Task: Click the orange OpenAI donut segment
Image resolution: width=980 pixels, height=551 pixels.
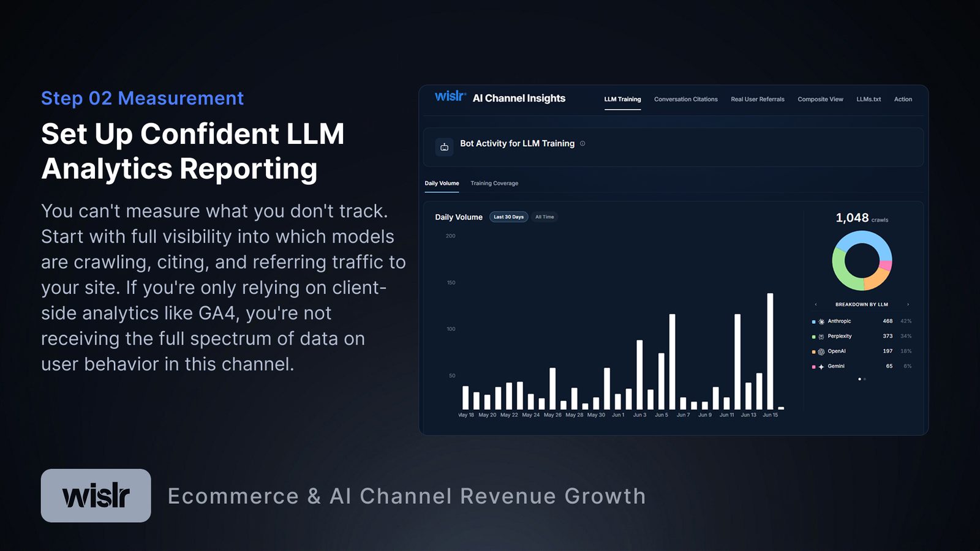Action: [x=878, y=279]
